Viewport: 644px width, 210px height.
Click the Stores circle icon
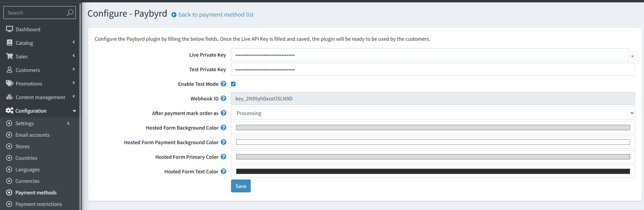pyautogui.click(x=9, y=146)
